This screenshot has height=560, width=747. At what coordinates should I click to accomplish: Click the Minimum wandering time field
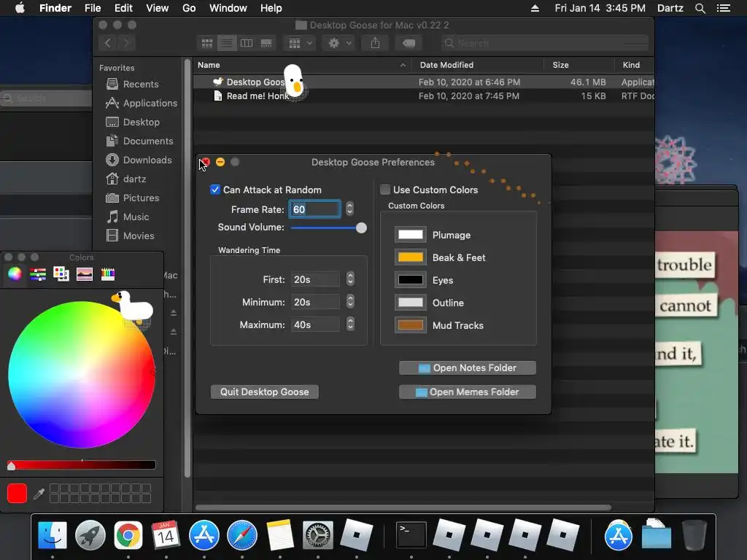(315, 302)
